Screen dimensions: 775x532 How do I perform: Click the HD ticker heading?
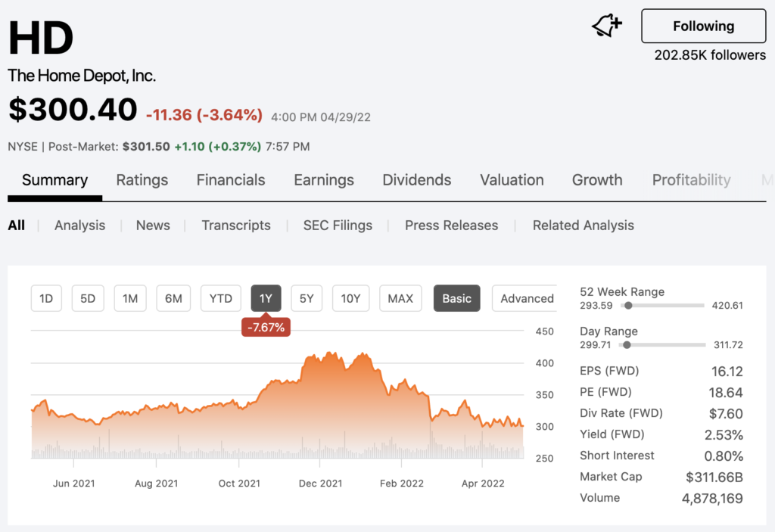point(41,38)
